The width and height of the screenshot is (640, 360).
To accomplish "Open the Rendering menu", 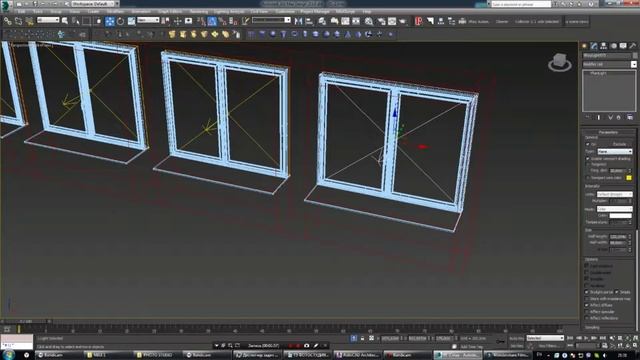I will tap(199, 11).
